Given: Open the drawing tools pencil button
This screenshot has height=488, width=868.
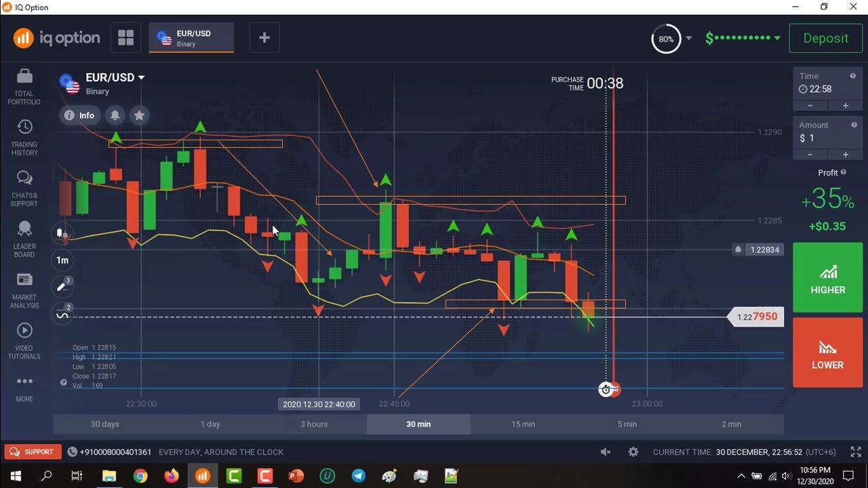Looking at the screenshot, I should (x=62, y=287).
